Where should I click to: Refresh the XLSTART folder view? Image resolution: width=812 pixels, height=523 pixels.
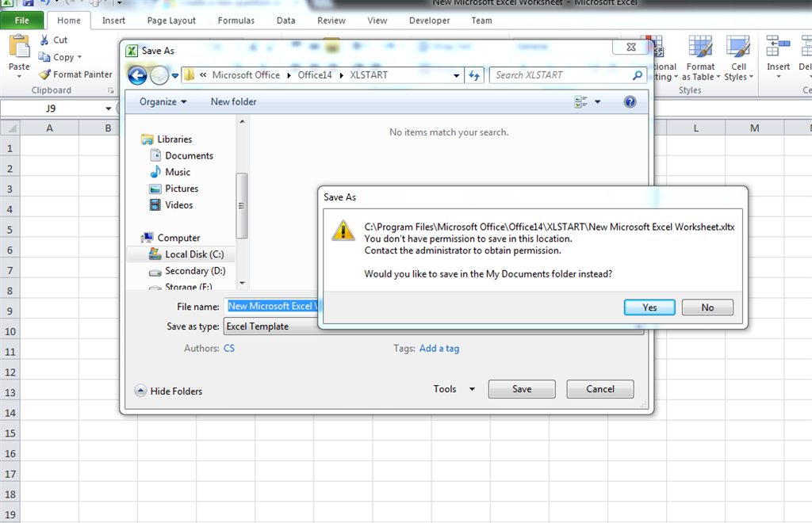click(x=474, y=75)
